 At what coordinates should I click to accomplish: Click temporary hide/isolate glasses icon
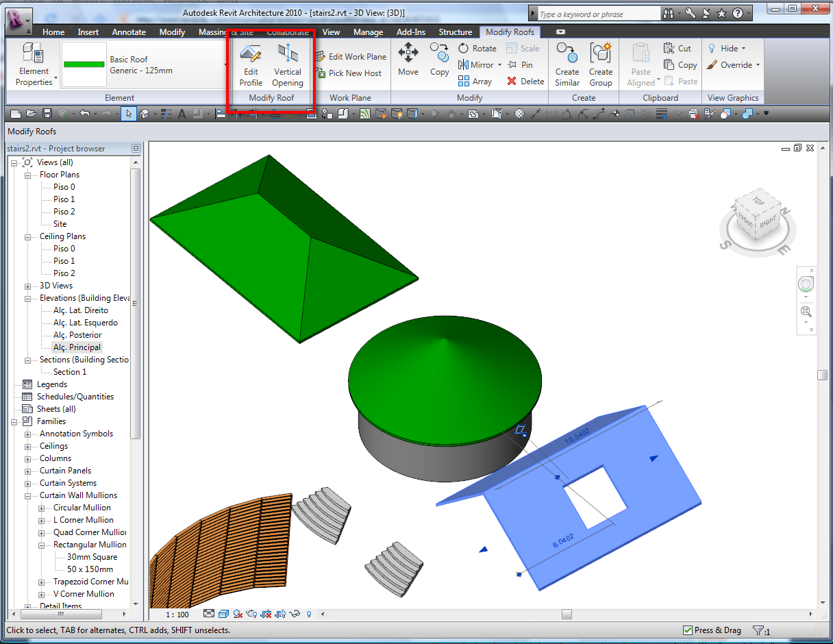pos(295,614)
